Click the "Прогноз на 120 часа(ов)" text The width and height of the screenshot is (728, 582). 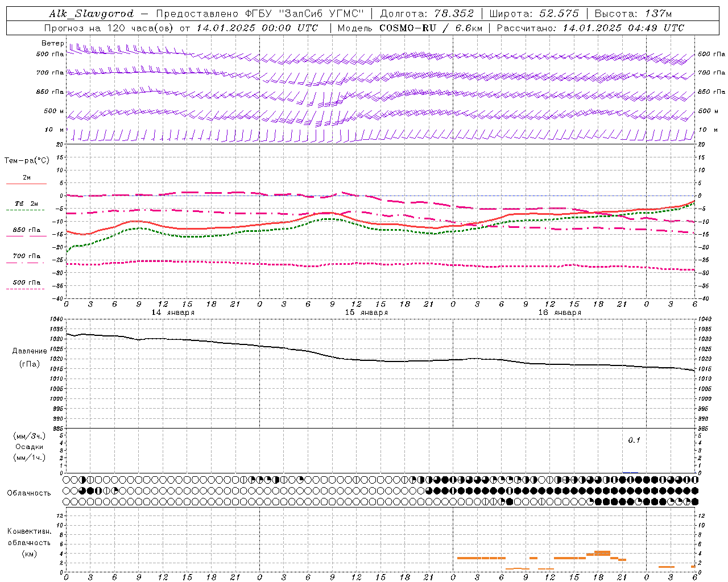tap(109, 28)
